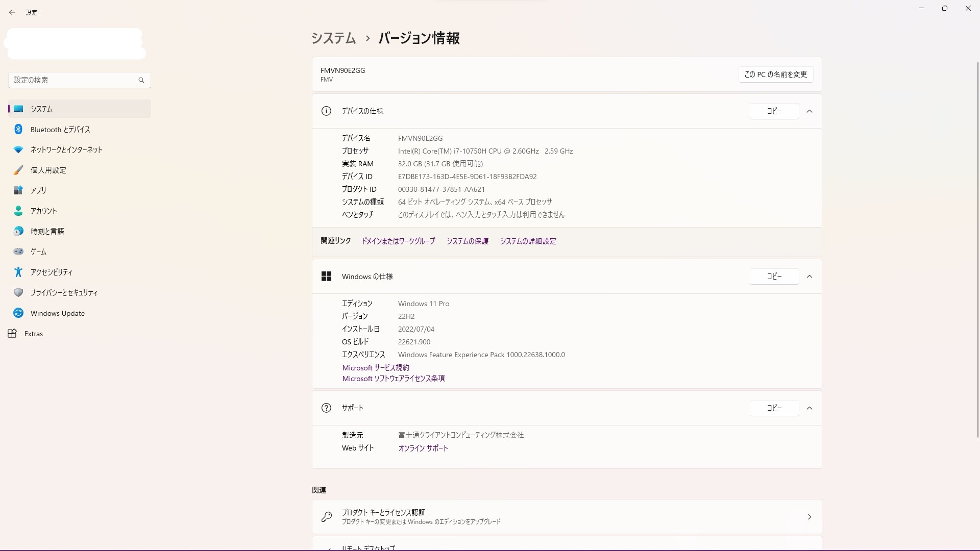Click the Windows Update arrows icon
Image resolution: width=980 pixels, height=551 pixels.
(18, 313)
